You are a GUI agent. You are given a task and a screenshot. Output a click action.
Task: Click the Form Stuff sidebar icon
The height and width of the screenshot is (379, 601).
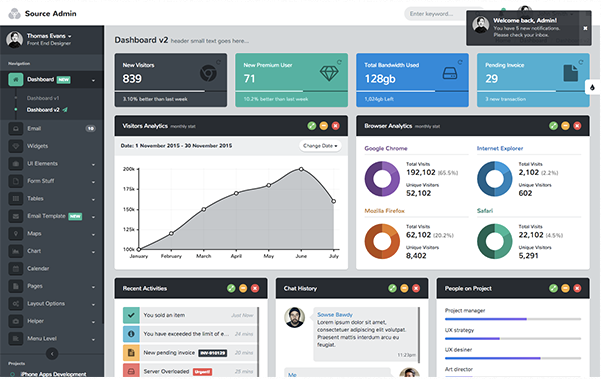click(x=16, y=181)
